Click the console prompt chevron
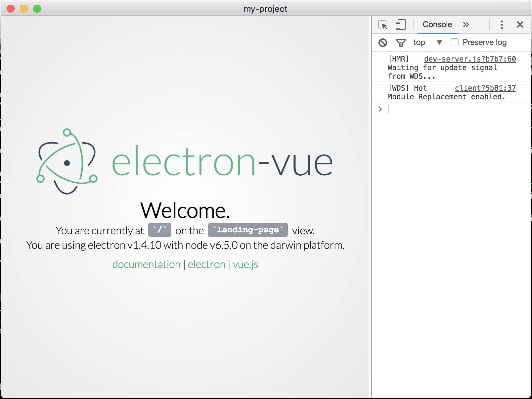 click(x=380, y=109)
